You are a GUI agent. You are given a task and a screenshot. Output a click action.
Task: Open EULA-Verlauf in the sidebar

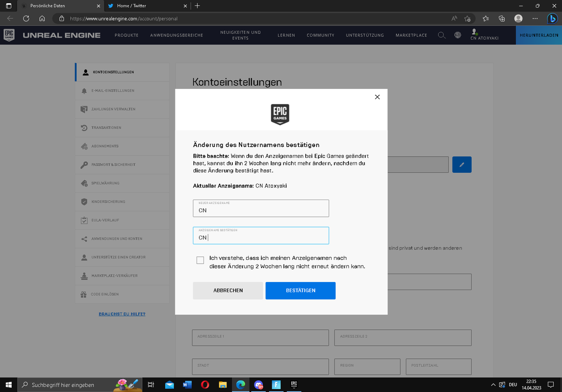(x=122, y=220)
